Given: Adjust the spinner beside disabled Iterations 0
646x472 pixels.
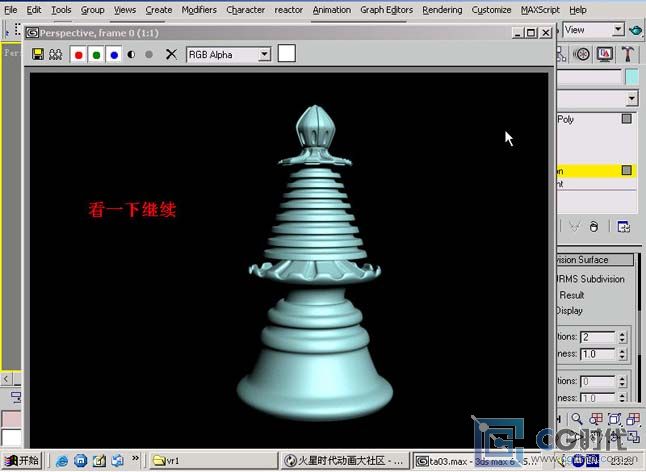Looking at the screenshot, I should pos(622,381).
